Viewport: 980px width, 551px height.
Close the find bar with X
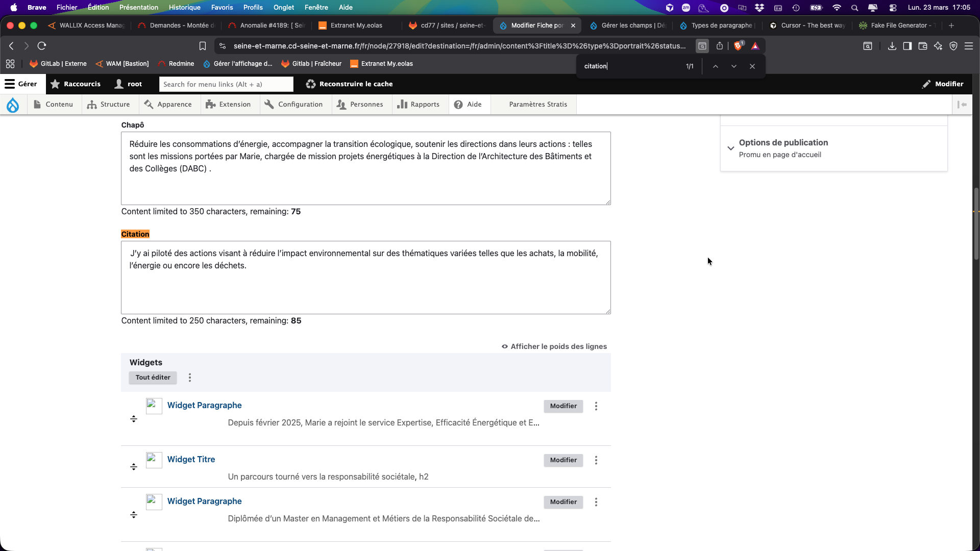pos(752,66)
